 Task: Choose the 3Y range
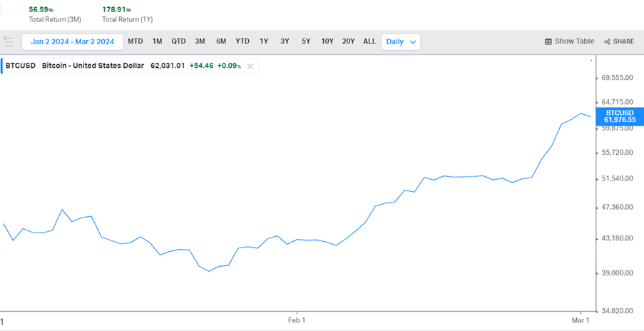pyautogui.click(x=285, y=41)
